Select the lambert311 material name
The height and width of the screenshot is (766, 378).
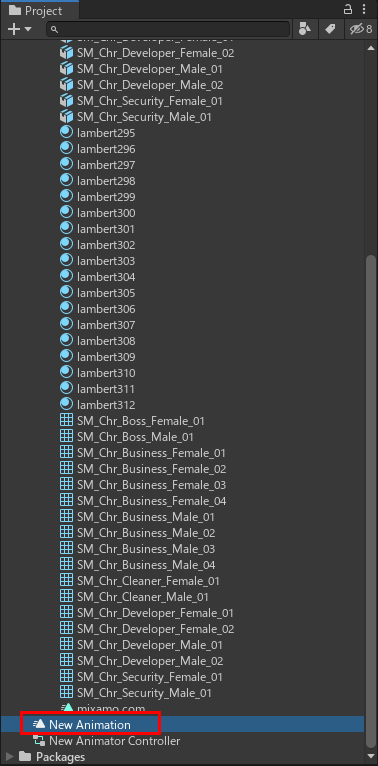point(106,389)
